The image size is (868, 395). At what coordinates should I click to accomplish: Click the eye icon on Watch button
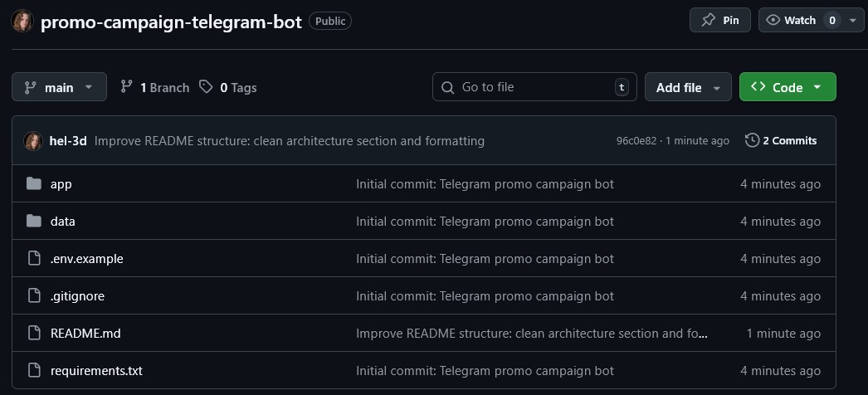point(773,21)
